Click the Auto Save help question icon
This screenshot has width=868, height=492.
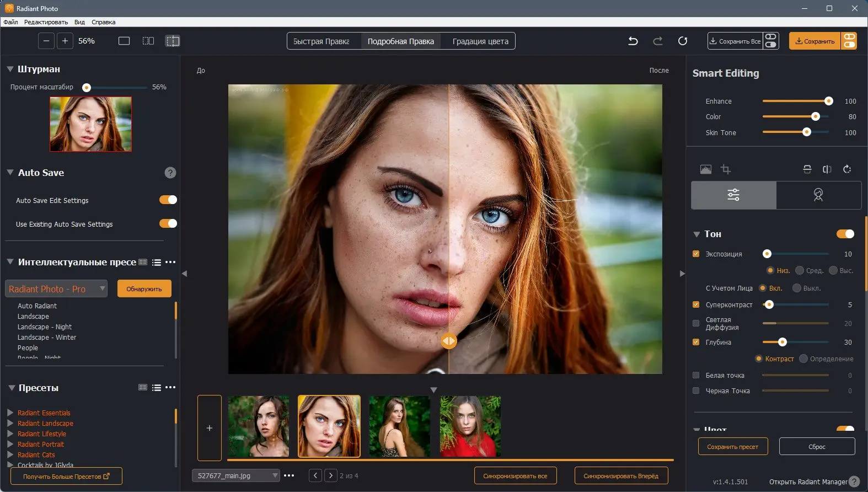coord(170,173)
